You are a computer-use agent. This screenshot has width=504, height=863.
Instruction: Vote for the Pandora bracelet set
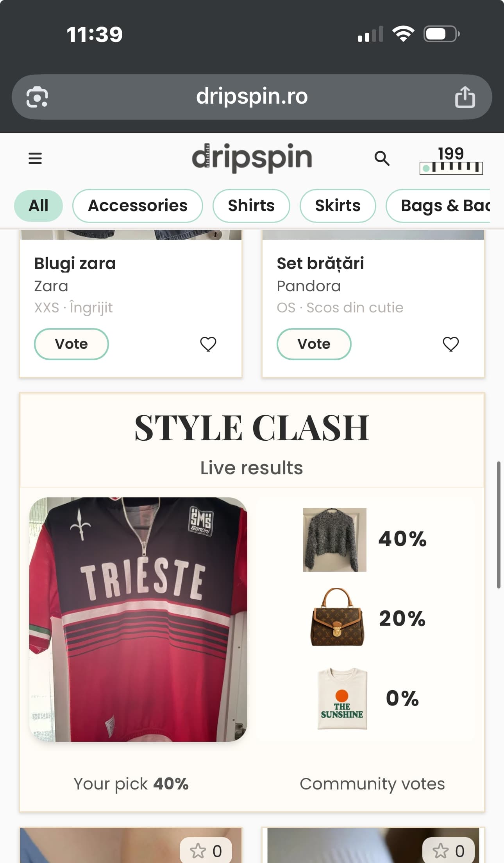coord(314,344)
